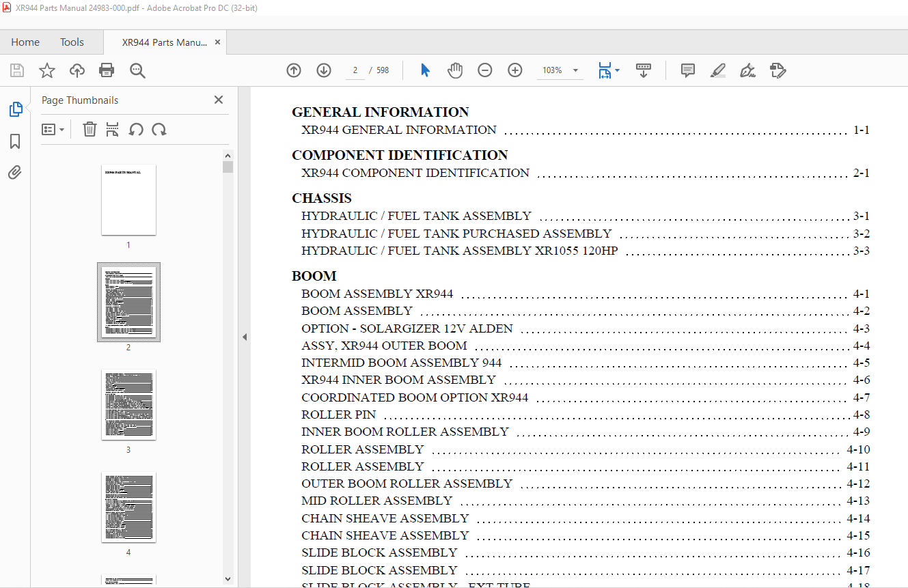The width and height of the screenshot is (908, 588).
Task: Collapse the navigation pane arrow
Action: pyautogui.click(x=245, y=337)
